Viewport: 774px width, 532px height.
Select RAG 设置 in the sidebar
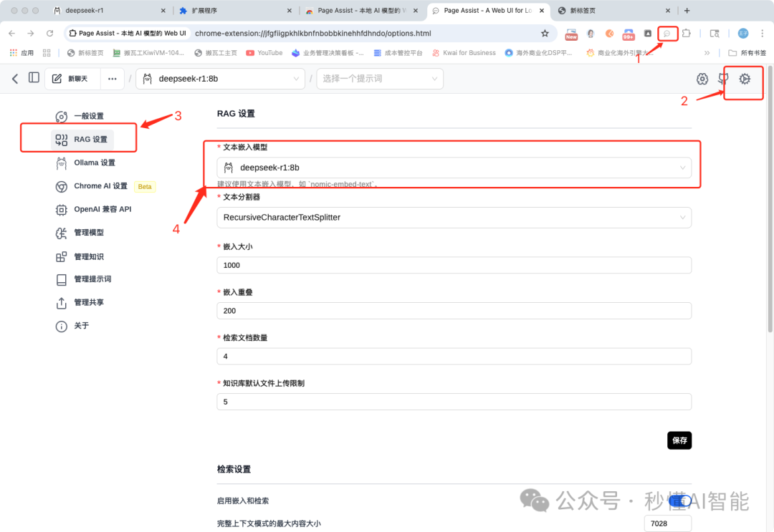point(82,140)
